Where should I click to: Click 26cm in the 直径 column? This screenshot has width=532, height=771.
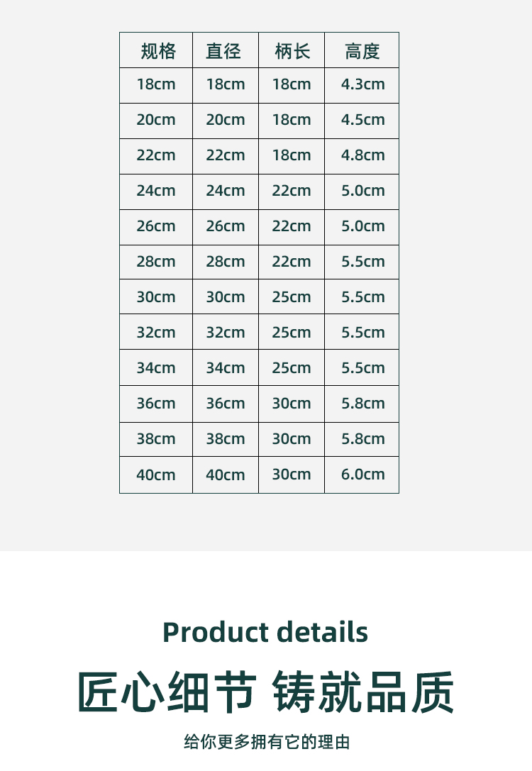pos(225,226)
